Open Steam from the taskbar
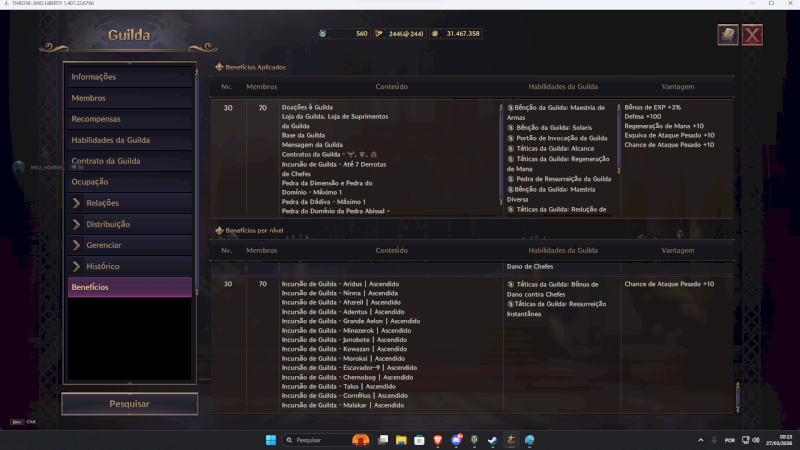 coord(492,440)
